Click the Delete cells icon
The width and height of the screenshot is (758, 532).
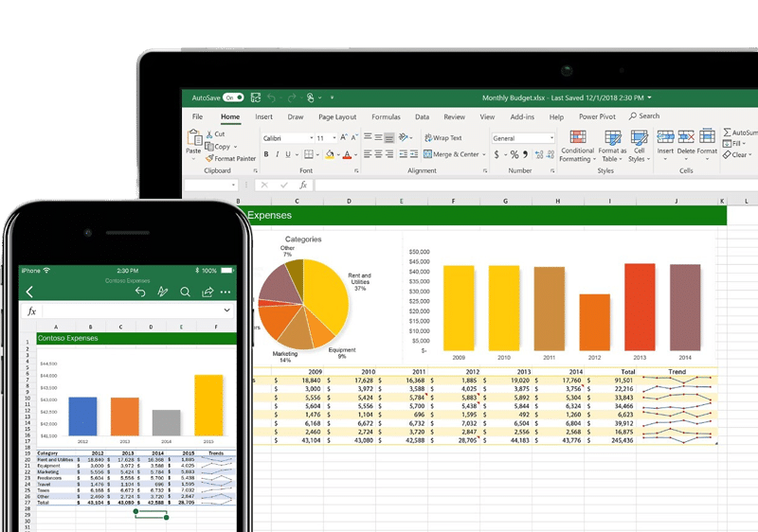coord(686,137)
